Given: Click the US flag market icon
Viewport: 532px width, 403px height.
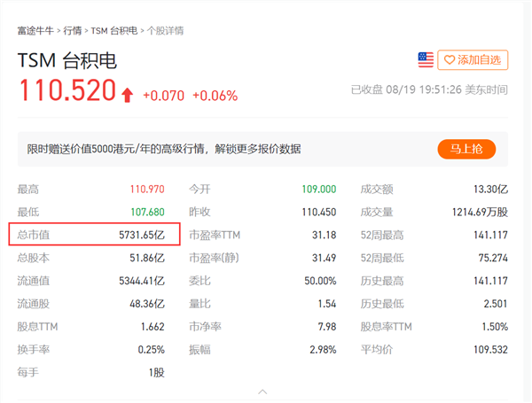Looking at the screenshot, I should click(426, 60).
